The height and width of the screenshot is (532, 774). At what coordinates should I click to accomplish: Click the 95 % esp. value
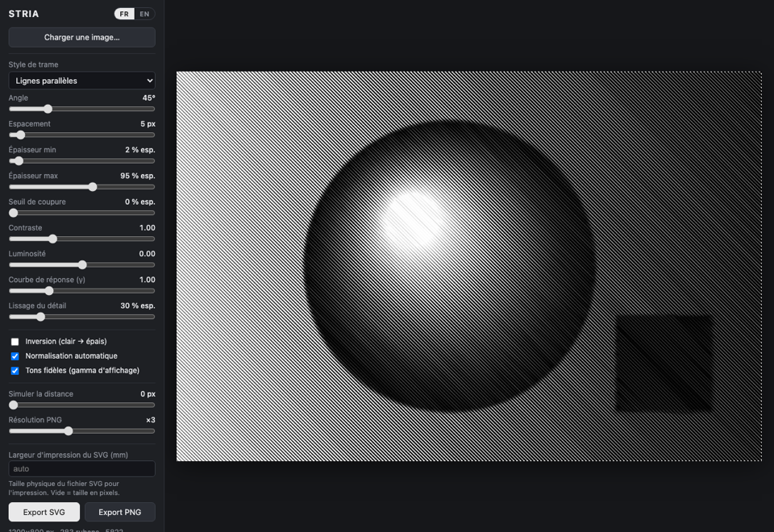click(x=138, y=176)
